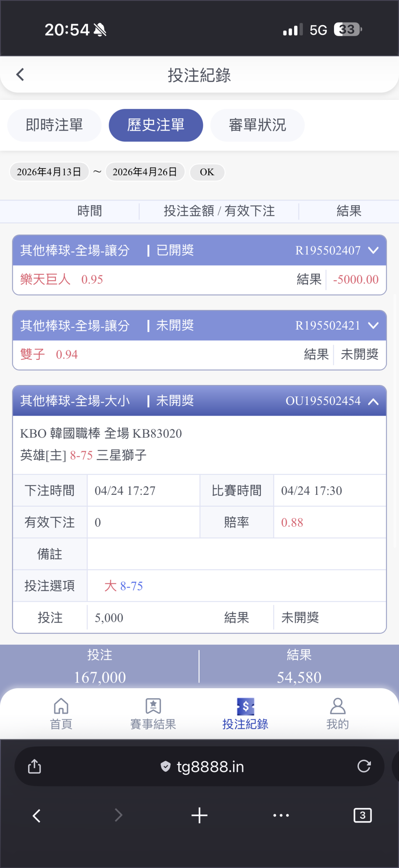Go back with browser back arrow

coord(37,815)
